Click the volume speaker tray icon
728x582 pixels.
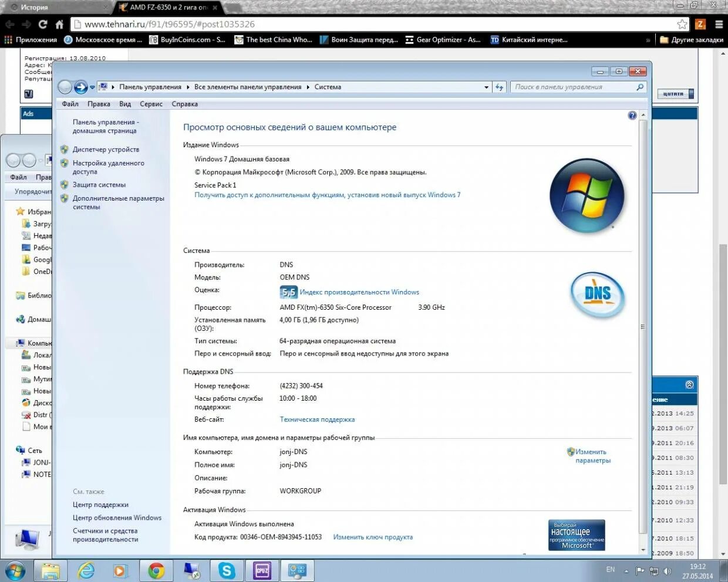pyautogui.click(x=667, y=571)
